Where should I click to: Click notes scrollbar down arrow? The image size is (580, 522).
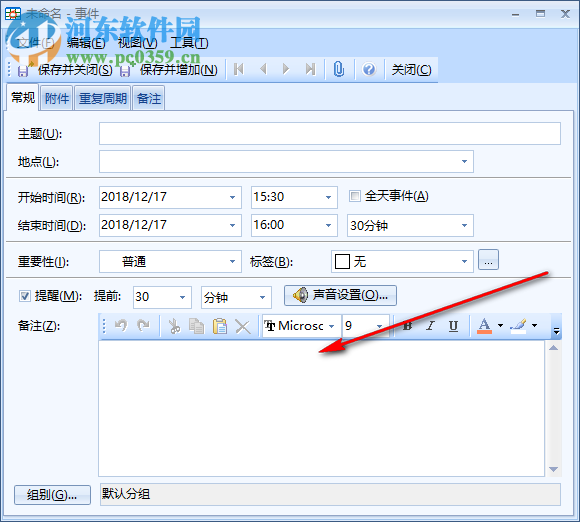[553, 469]
